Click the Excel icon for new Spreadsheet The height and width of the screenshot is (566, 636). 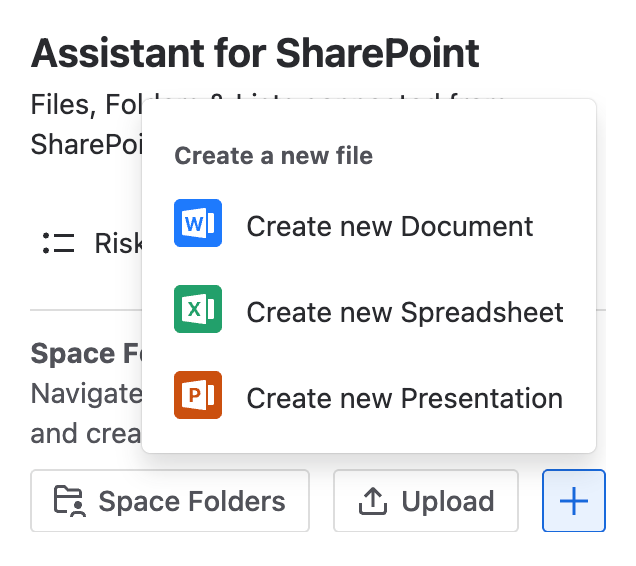point(198,309)
